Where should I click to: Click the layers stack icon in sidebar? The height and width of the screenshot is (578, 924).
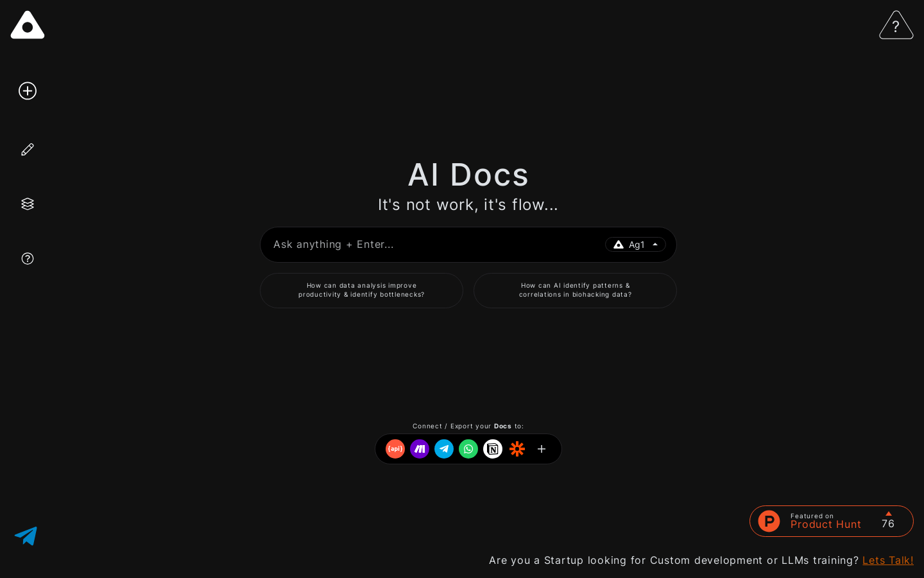28,204
